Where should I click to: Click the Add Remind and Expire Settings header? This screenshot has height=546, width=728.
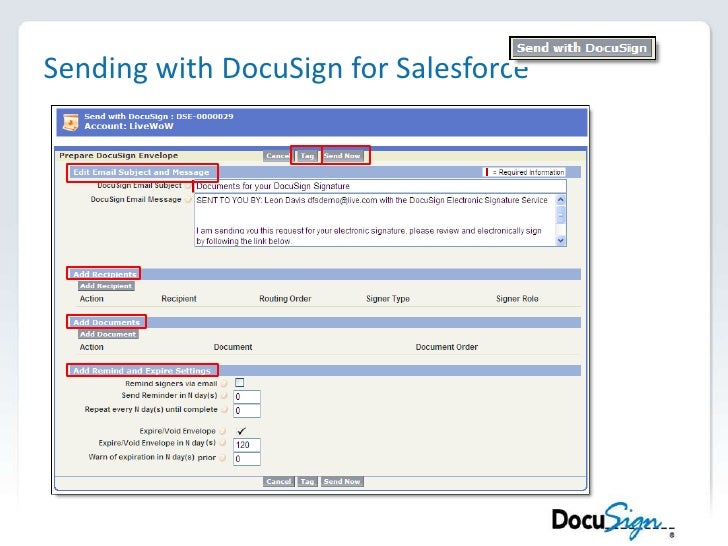(142, 370)
